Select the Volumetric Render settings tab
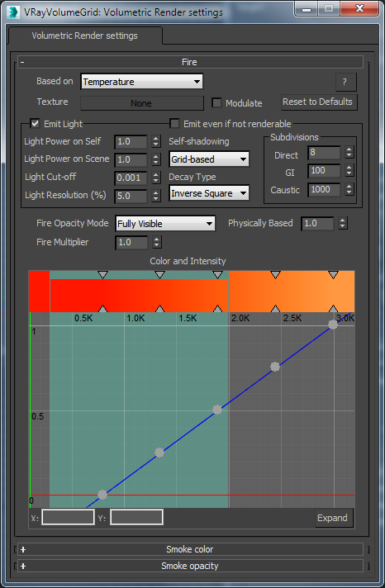Image resolution: width=385 pixels, height=588 pixels. [85, 36]
